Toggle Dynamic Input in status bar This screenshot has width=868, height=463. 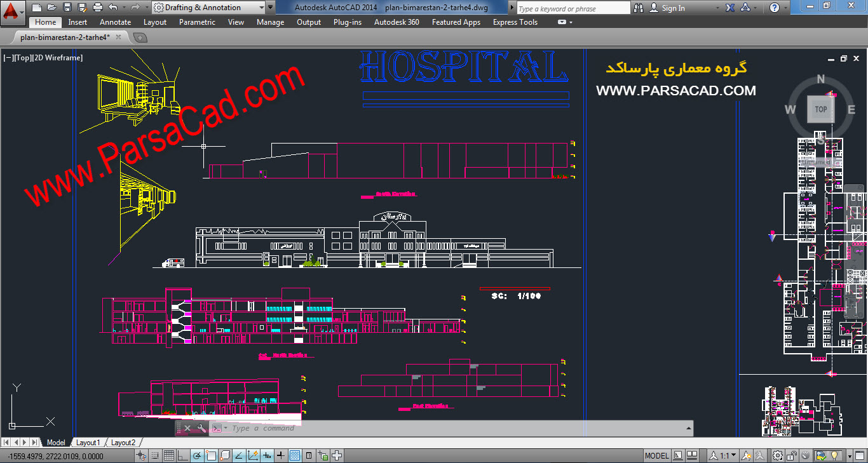[x=267, y=455]
